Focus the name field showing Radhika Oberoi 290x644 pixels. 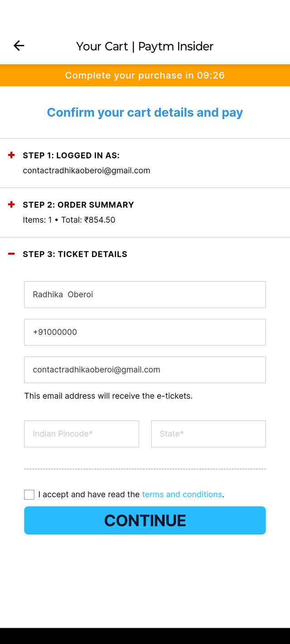pos(145,294)
